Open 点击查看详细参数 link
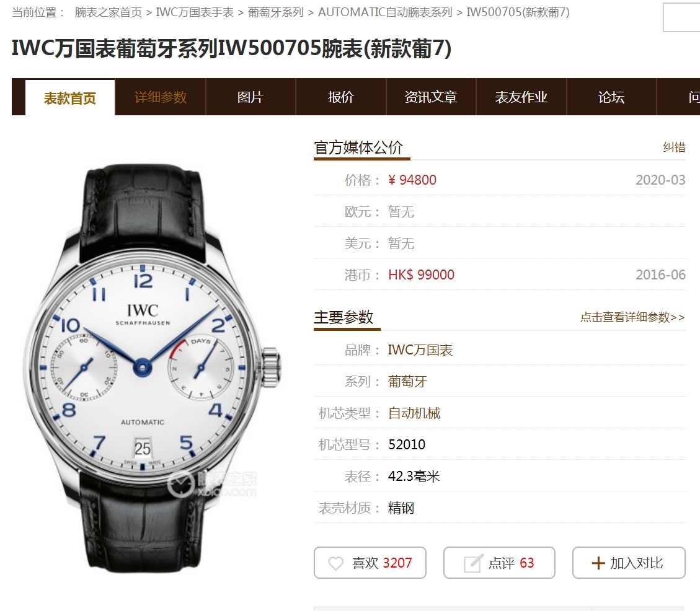 [x=632, y=317]
